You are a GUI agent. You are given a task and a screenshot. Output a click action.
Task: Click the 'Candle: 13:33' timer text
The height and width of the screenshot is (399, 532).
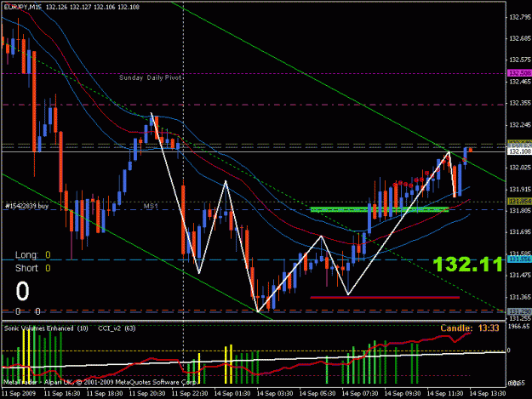tap(470, 328)
